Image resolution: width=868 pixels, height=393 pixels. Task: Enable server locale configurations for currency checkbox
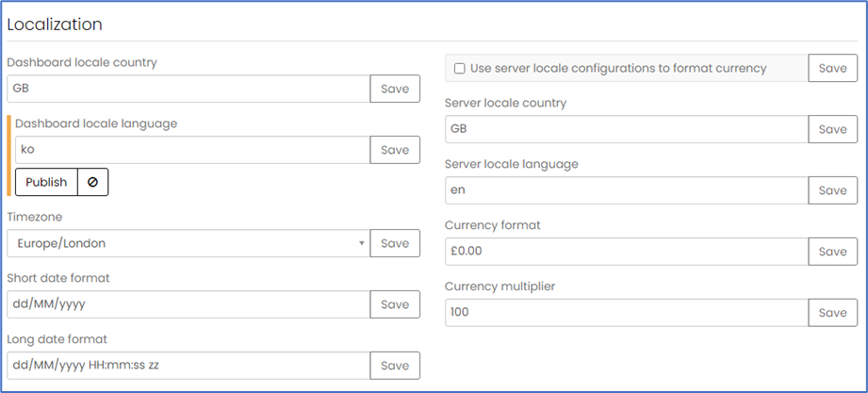pyautogui.click(x=460, y=68)
